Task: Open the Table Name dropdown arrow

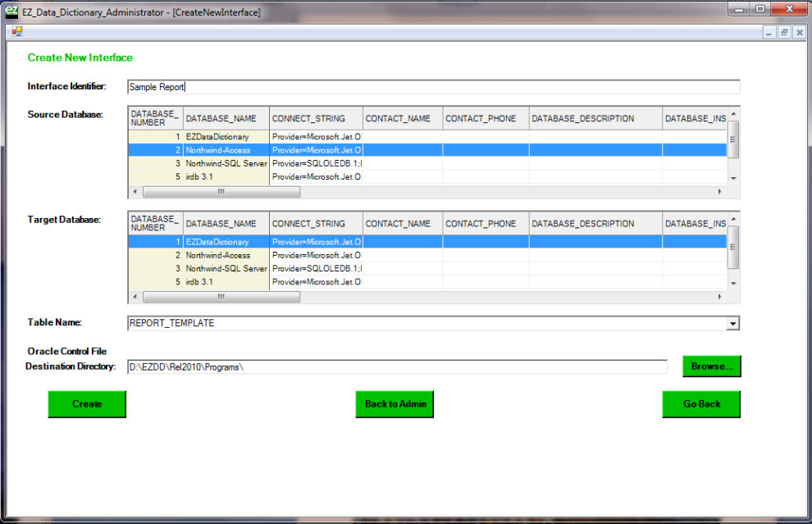Action: pos(732,324)
